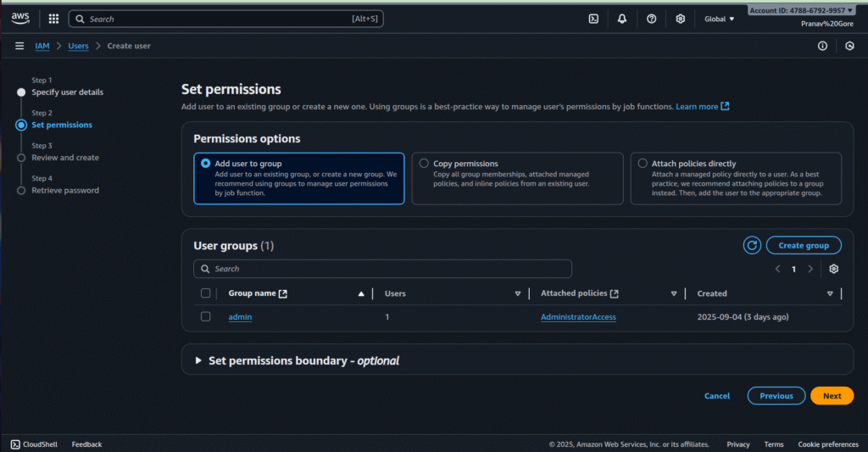
Task: Expand Set permissions boundary section
Action: [198, 360]
